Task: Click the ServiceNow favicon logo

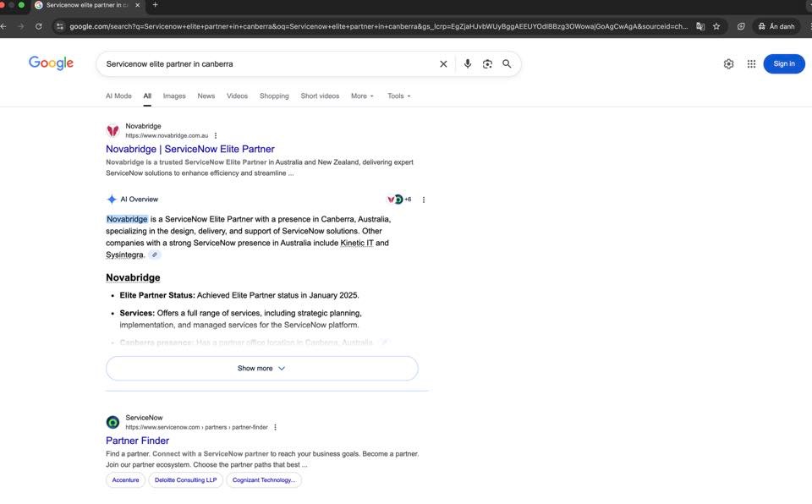Action: tap(112, 422)
